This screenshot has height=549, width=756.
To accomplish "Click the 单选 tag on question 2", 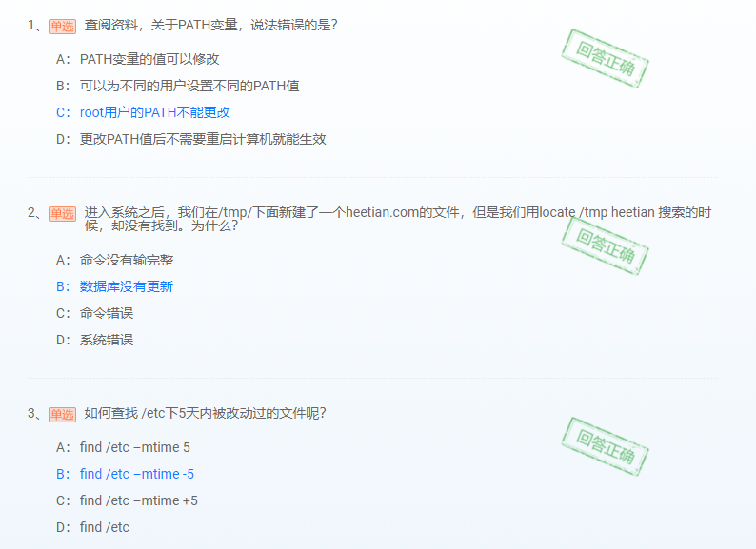I will tap(62, 213).
